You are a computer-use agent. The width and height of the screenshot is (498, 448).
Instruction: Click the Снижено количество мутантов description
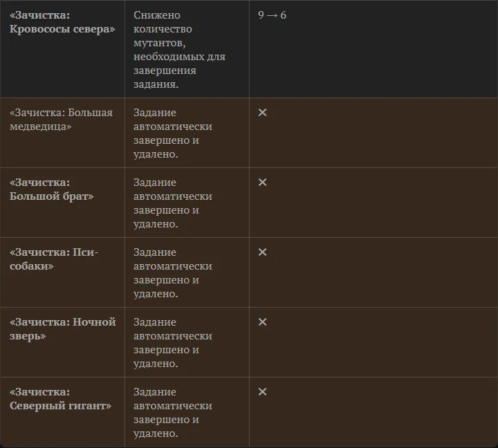coord(179,50)
